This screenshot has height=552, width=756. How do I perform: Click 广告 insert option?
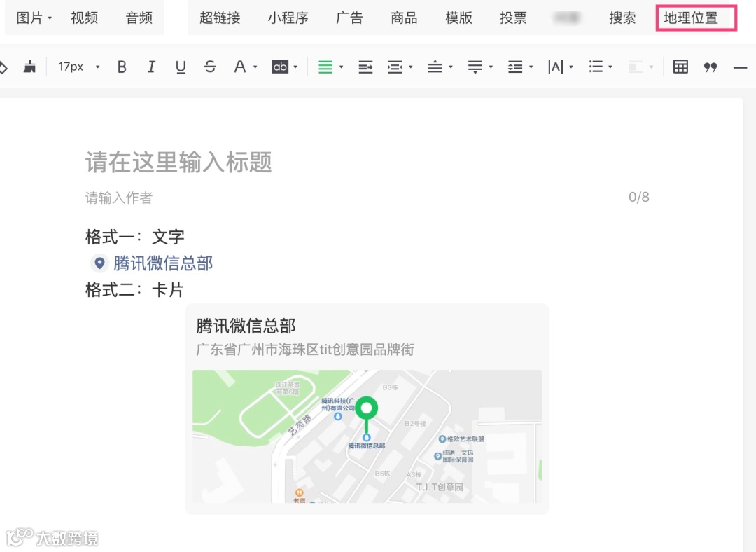click(x=349, y=18)
